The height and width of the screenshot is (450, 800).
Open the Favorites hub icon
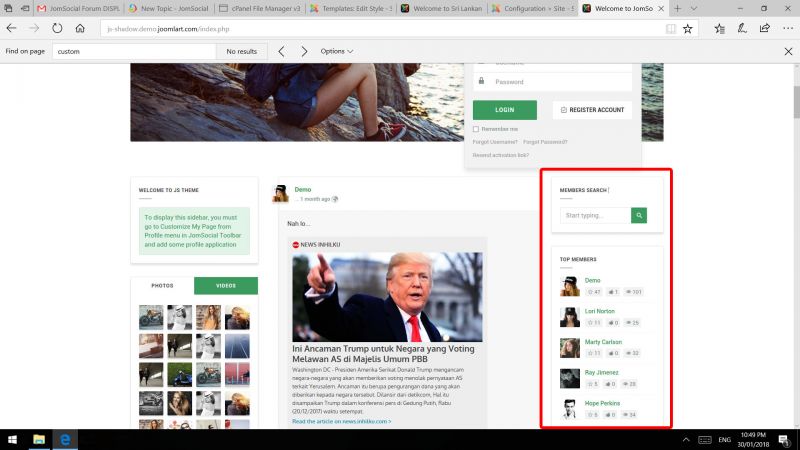(719, 29)
